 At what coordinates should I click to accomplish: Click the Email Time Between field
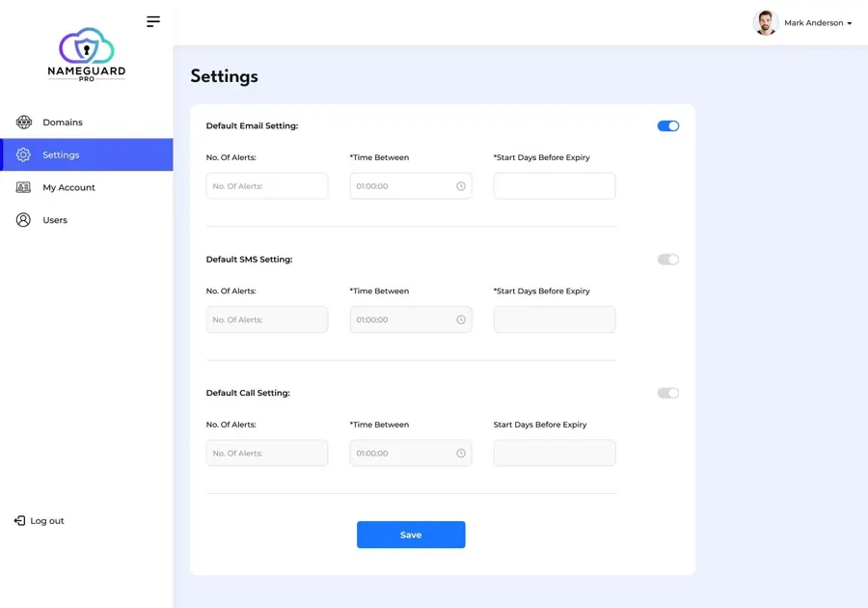(x=411, y=186)
